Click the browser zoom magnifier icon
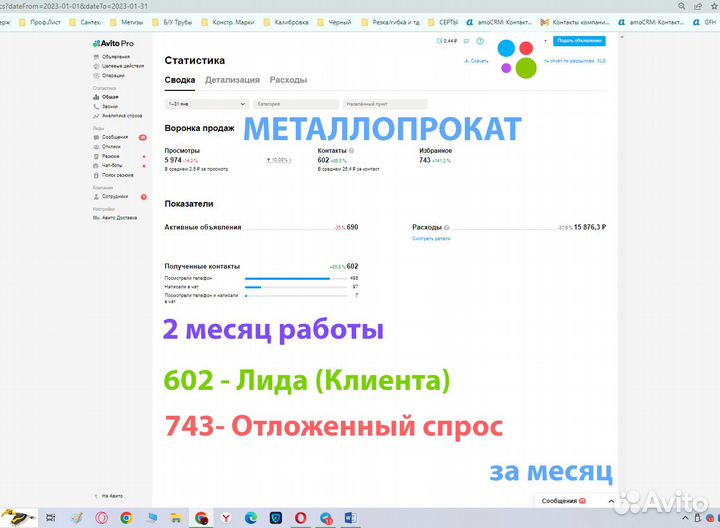 pos(682,6)
